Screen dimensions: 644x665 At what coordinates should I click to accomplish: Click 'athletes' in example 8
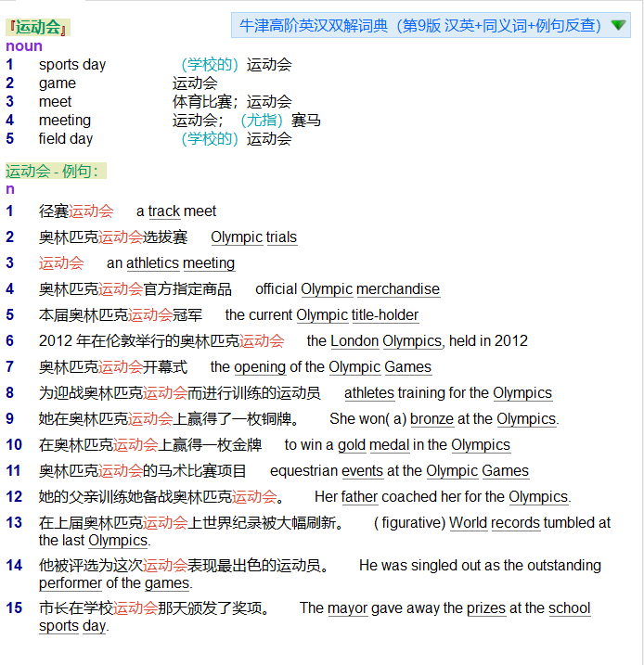369,392
